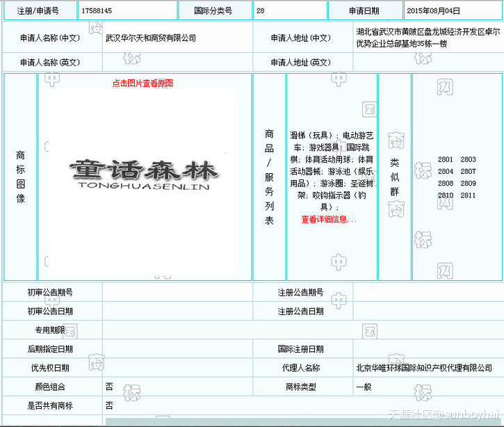Select the 是否共有商标 value 否
504x427 pixels.
click(109, 405)
